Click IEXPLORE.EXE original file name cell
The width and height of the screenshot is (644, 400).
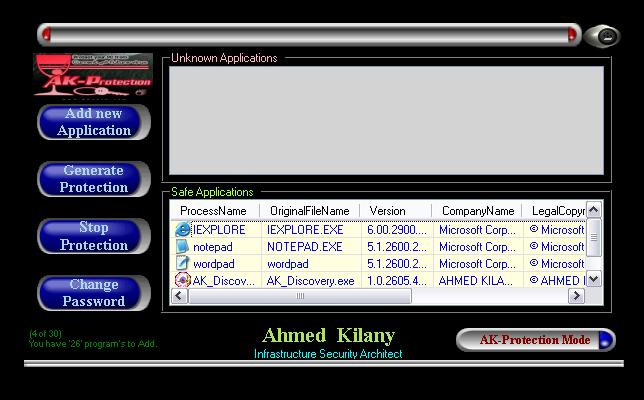point(305,230)
